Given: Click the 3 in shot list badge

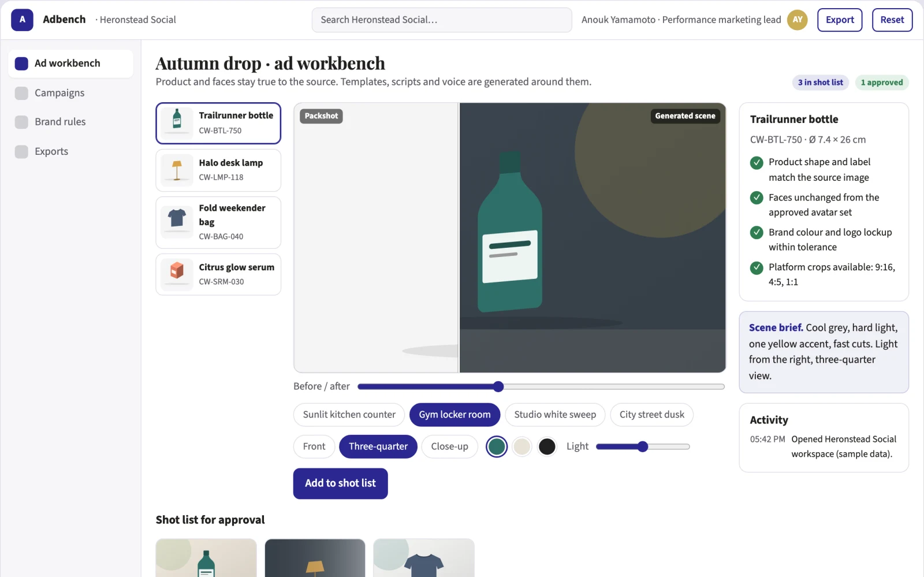Looking at the screenshot, I should [821, 83].
